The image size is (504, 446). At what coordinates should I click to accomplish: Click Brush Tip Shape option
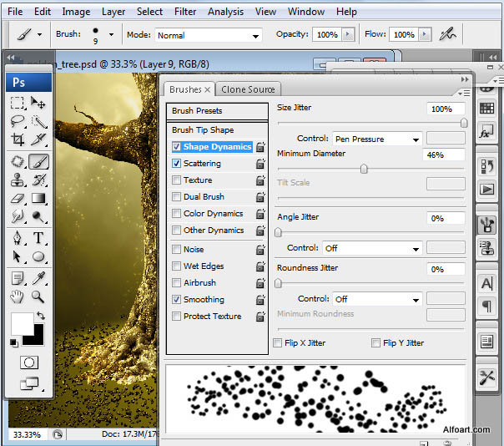click(203, 129)
